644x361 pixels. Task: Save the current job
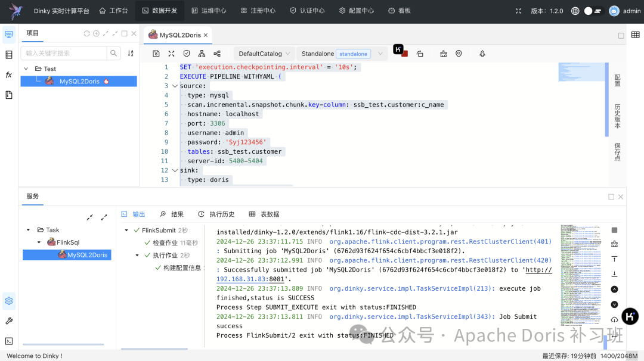click(x=156, y=54)
